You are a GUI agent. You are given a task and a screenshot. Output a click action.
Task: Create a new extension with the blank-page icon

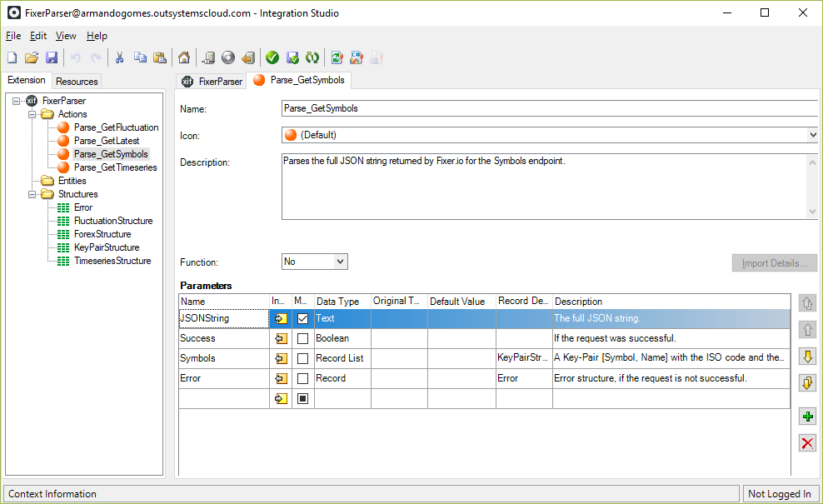12,57
